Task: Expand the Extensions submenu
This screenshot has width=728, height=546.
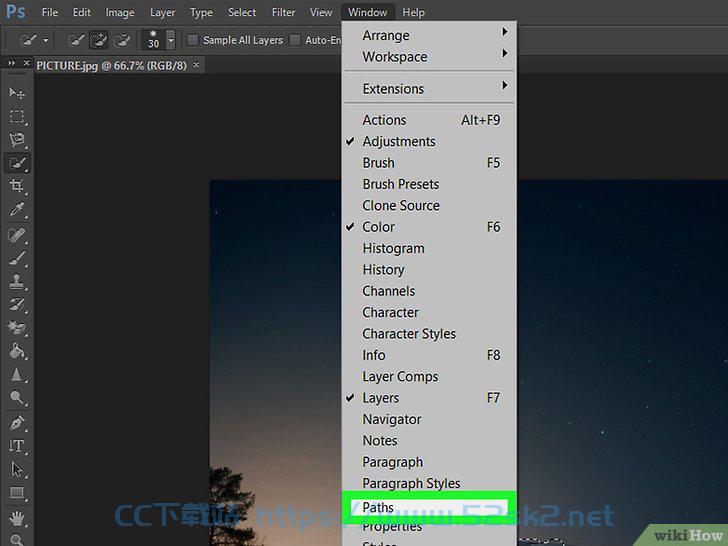Action: [x=430, y=88]
